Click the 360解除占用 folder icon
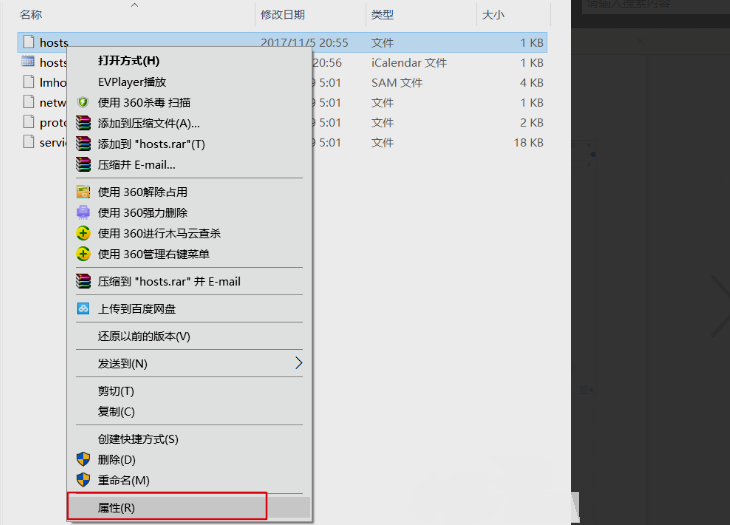Screen dimensions: 730x525 (83, 192)
